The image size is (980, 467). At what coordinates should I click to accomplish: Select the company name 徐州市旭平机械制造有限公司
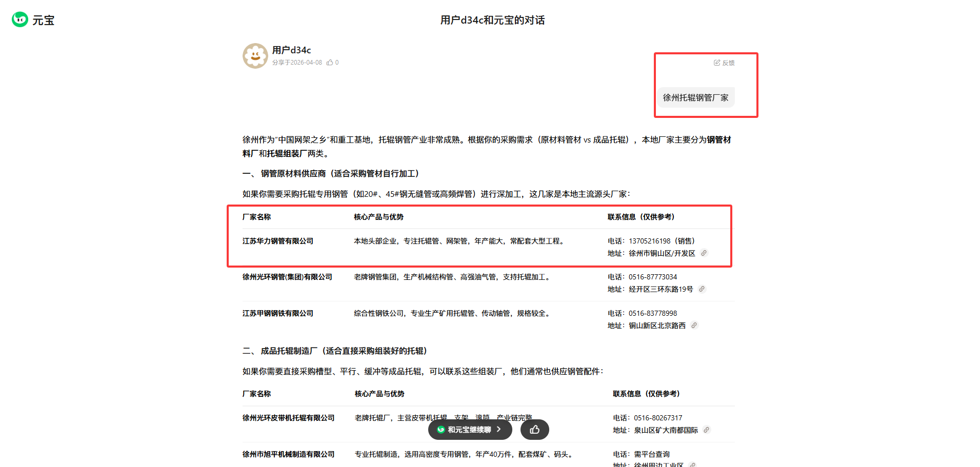pos(288,454)
